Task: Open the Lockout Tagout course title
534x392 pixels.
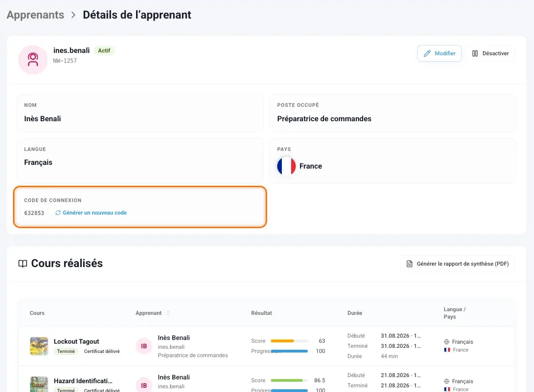Action: (x=77, y=341)
